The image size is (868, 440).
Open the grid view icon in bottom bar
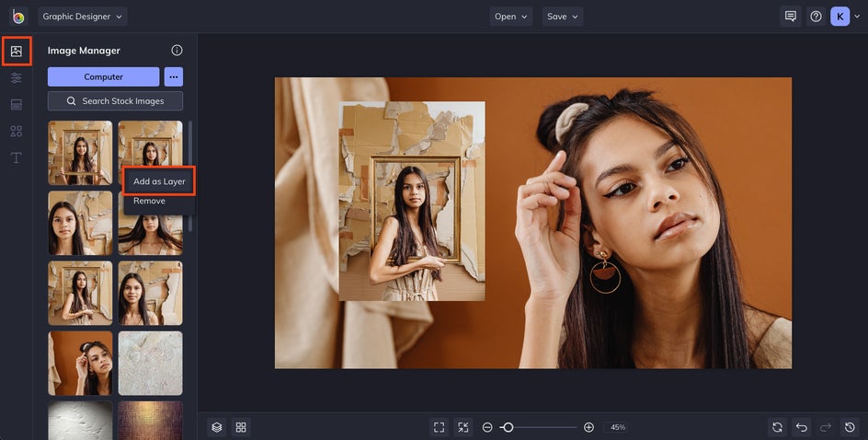click(241, 427)
